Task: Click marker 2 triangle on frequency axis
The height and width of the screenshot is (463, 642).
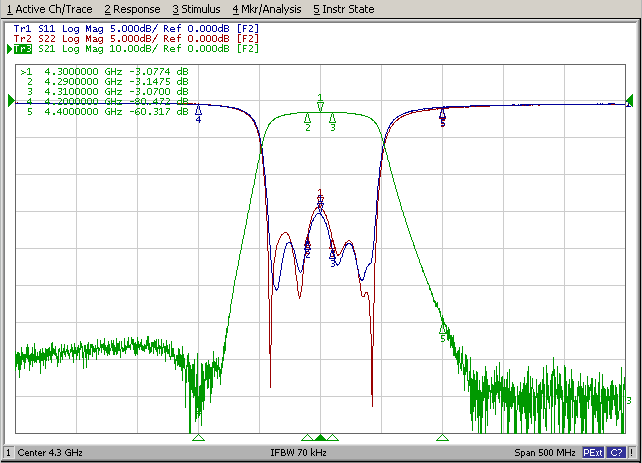Action: (307, 438)
